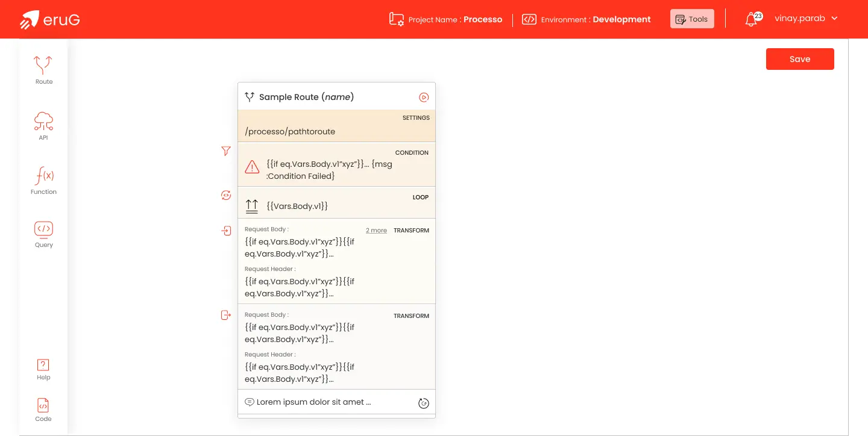868x436 pixels.
Task: Click the '2 more' link
Action: click(x=376, y=231)
